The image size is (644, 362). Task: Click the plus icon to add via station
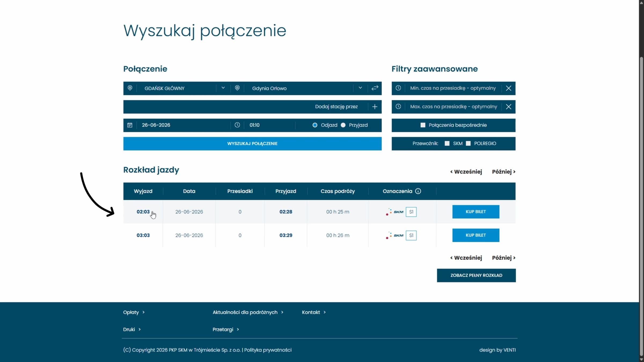pyautogui.click(x=375, y=107)
